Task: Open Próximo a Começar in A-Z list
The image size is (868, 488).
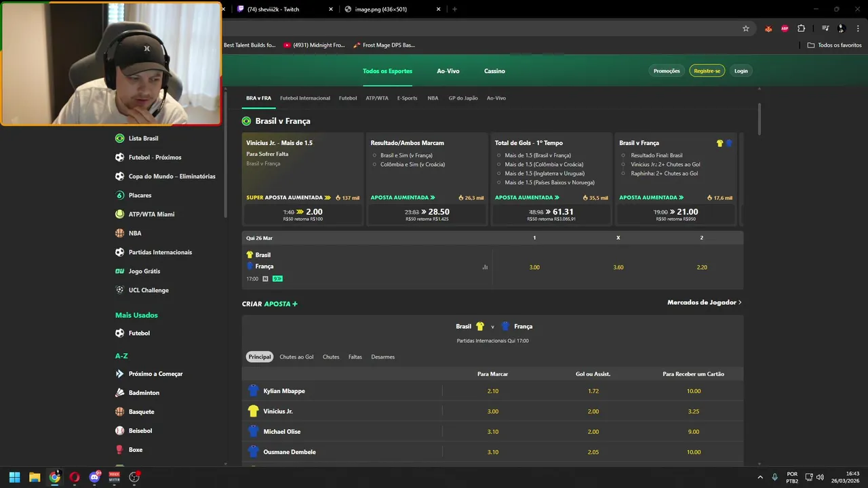Action: pos(149,374)
